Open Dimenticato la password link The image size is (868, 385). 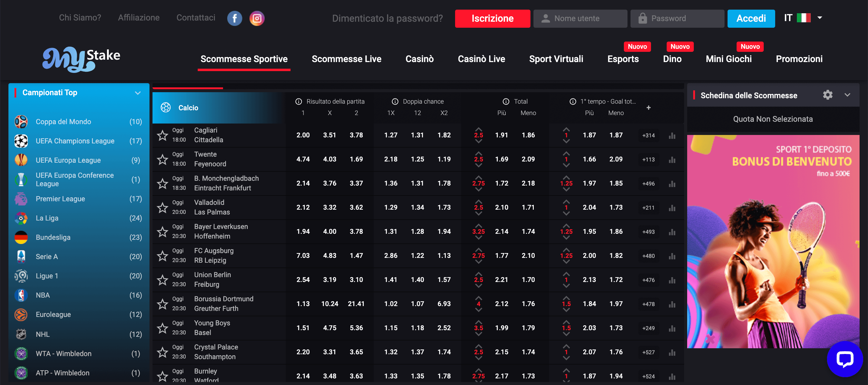pos(387,18)
